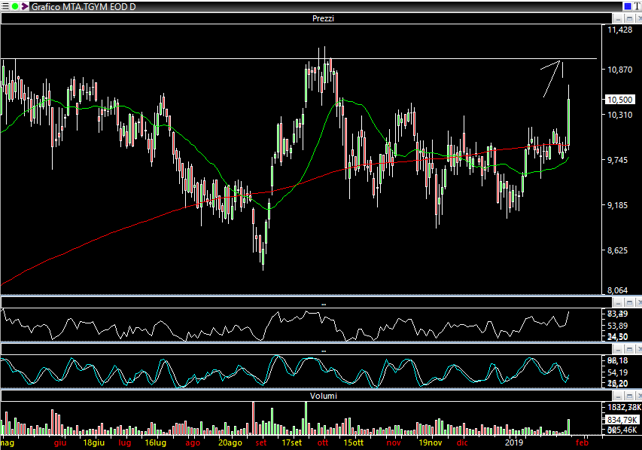Select the T text tool icon

pos(637,6)
